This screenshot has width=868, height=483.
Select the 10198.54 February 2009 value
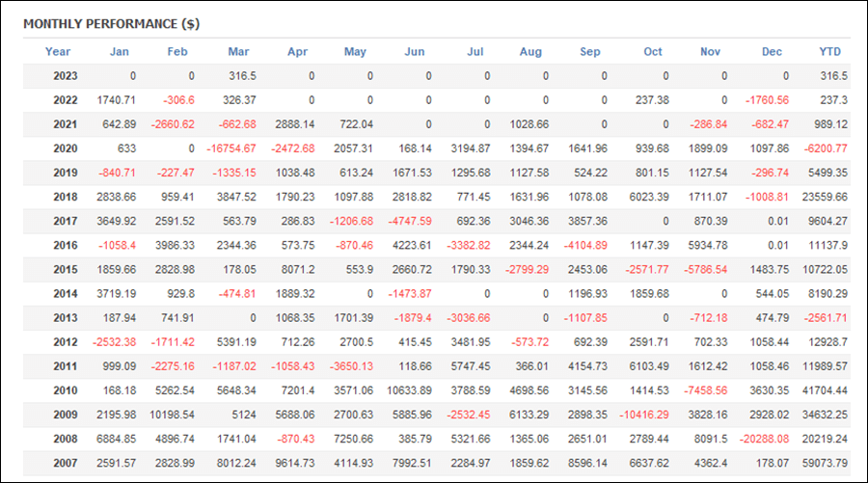click(x=173, y=415)
